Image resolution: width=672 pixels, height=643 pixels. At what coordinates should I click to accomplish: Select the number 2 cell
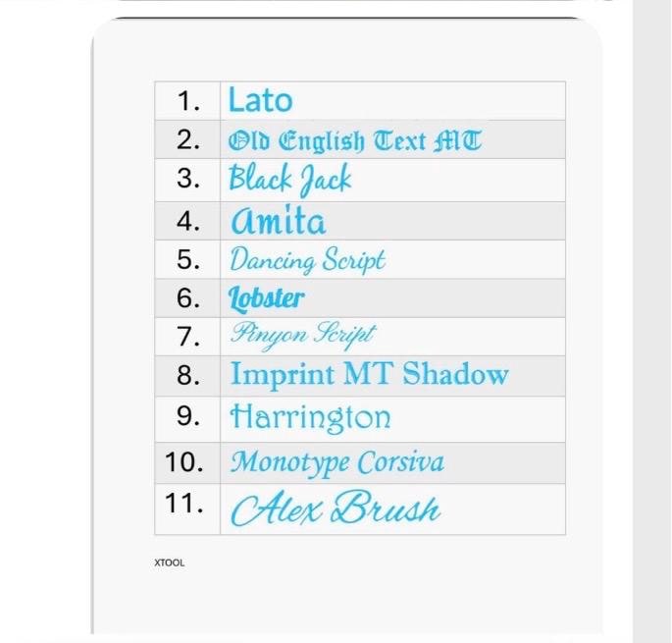189,139
